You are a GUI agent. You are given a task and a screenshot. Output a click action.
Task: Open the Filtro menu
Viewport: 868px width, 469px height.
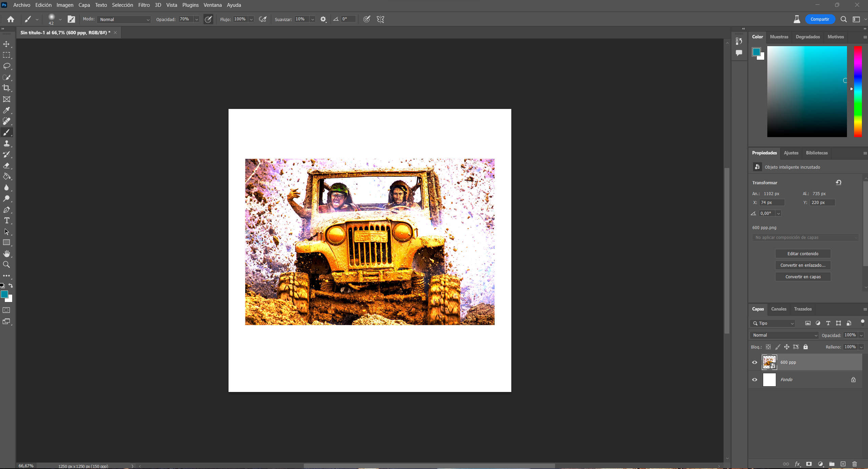point(144,5)
